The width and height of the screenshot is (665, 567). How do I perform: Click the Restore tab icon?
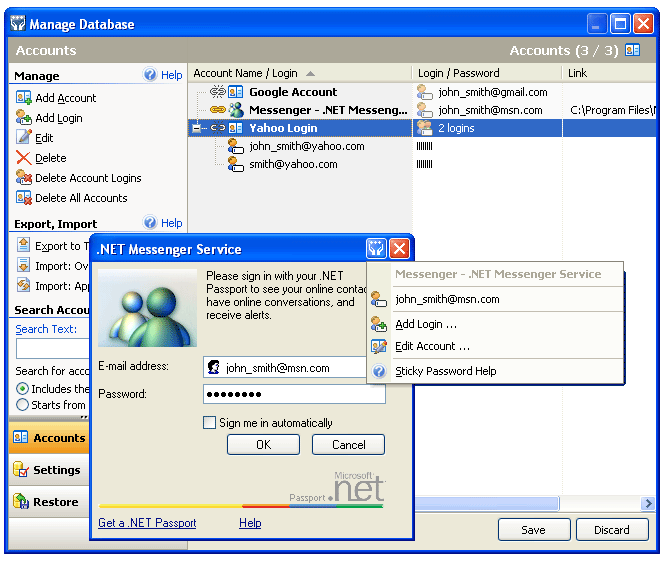(20, 501)
